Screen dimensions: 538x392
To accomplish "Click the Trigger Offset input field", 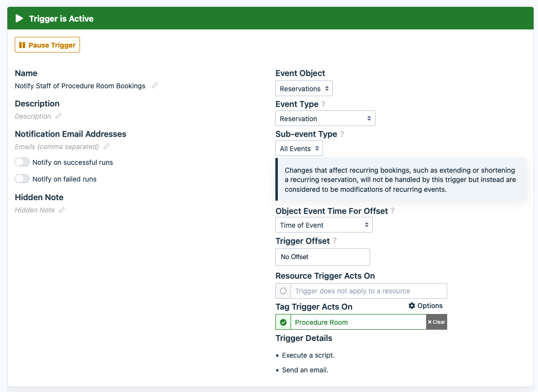I will point(323,257).
